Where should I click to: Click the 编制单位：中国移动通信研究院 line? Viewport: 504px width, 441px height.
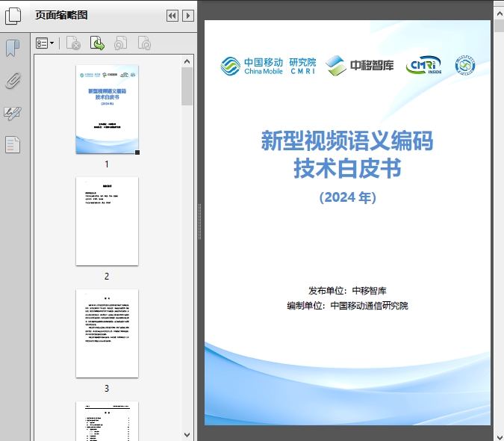coord(347,306)
